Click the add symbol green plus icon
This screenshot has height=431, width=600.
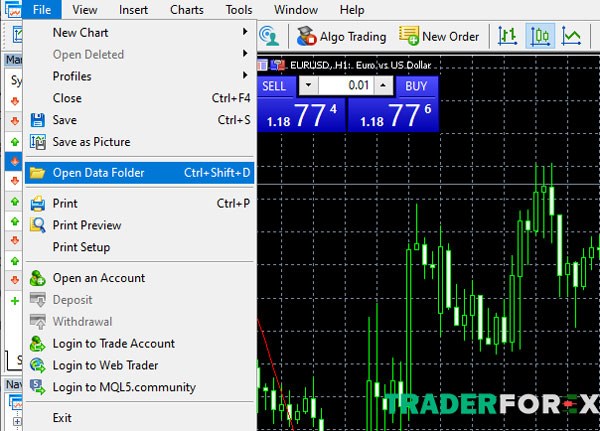click(x=15, y=301)
